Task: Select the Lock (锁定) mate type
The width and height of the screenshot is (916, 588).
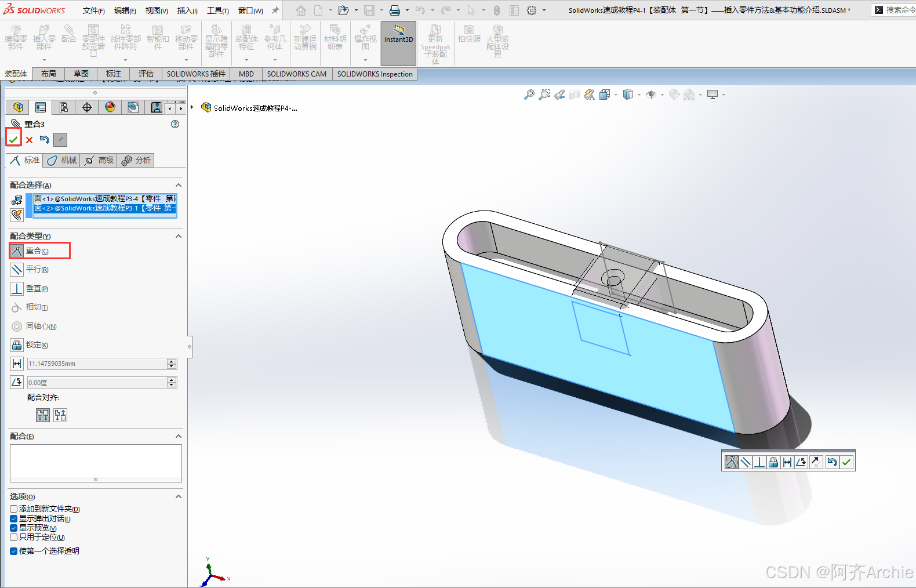Action: coord(30,344)
